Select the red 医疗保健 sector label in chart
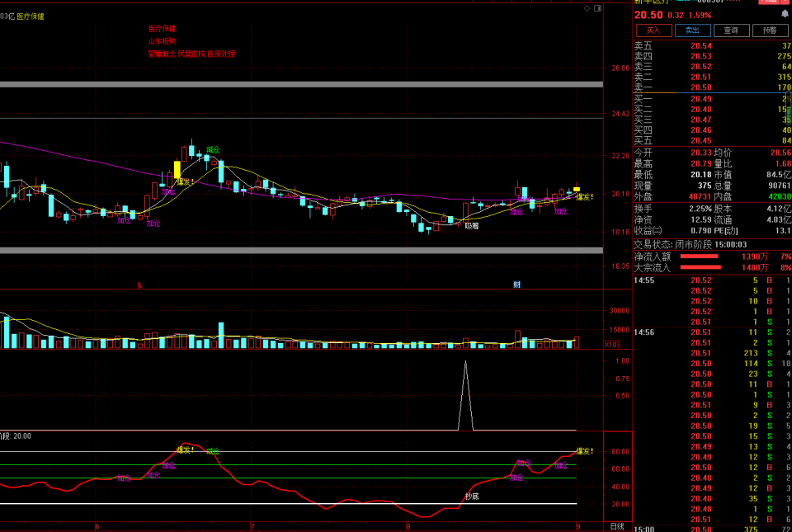Image resolution: width=792 pixels, height=532 pixels. pos(163,29)
